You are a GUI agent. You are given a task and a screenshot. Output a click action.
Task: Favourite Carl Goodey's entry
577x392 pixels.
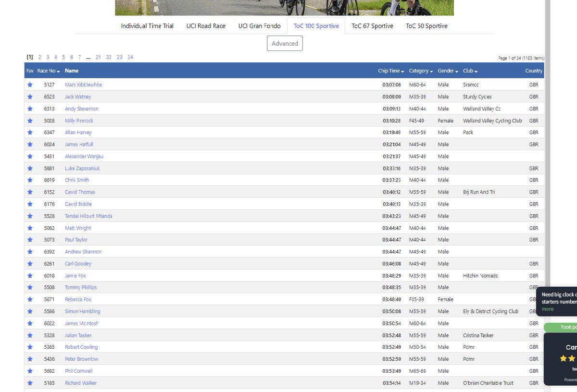tap(30, 263)
